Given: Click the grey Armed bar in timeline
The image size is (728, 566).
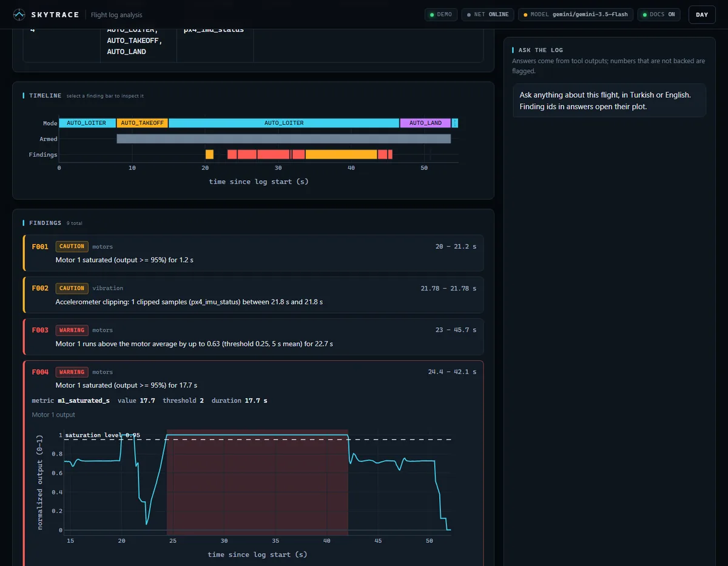Looking at the screenshot, I should 284,139.
